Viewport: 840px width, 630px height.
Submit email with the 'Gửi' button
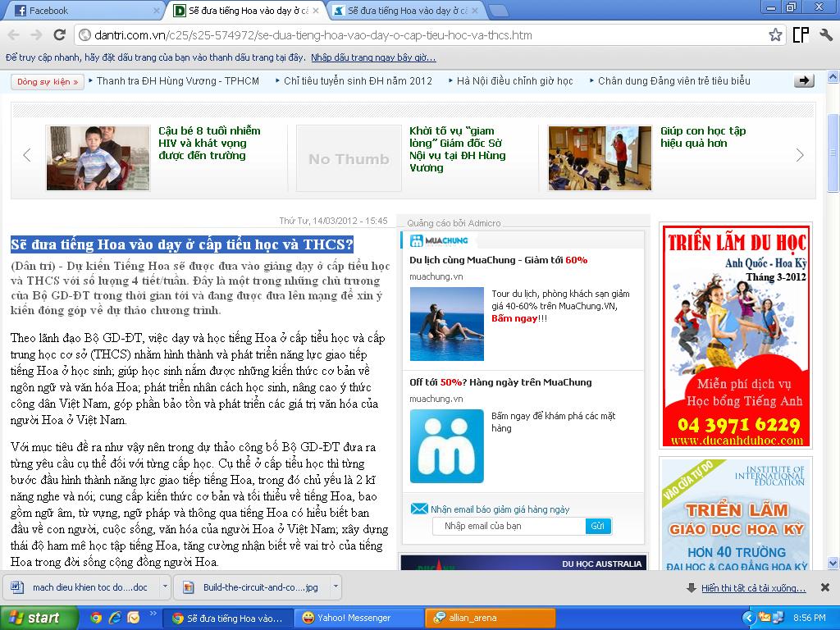[598, 526]
